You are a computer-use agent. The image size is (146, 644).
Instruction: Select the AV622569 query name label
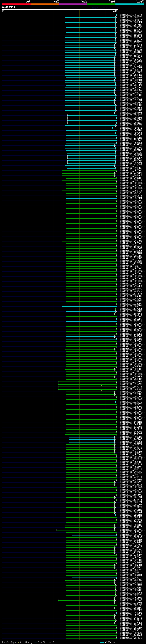[x=8, y=7]
